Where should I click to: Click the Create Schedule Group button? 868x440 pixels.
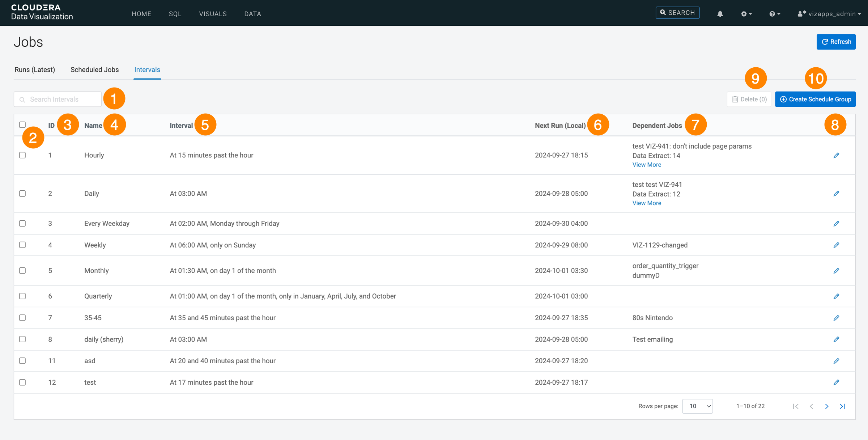click(815, 99)
